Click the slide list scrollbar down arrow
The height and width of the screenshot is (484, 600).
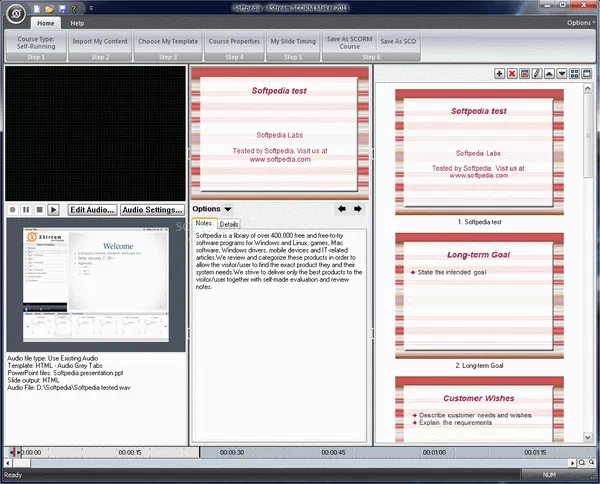coord(588,437)
